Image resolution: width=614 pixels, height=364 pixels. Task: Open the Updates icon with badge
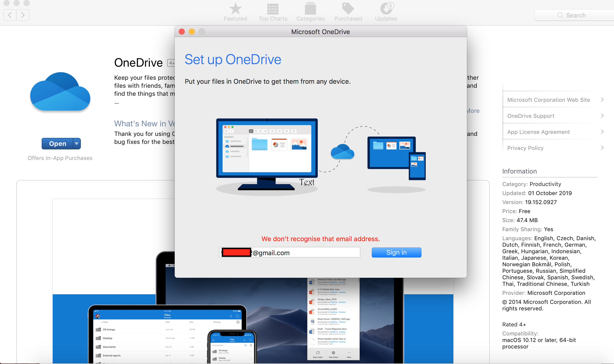click(x=386, y=9)
